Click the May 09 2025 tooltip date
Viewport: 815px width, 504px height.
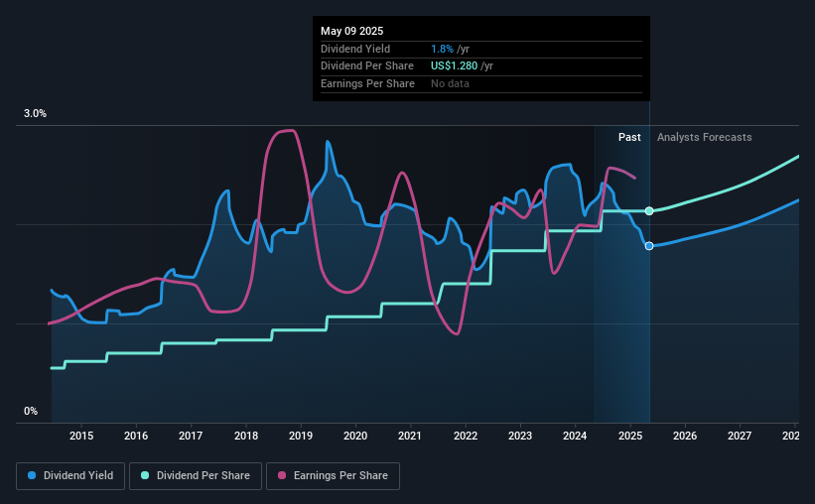(x=351, y=31)
